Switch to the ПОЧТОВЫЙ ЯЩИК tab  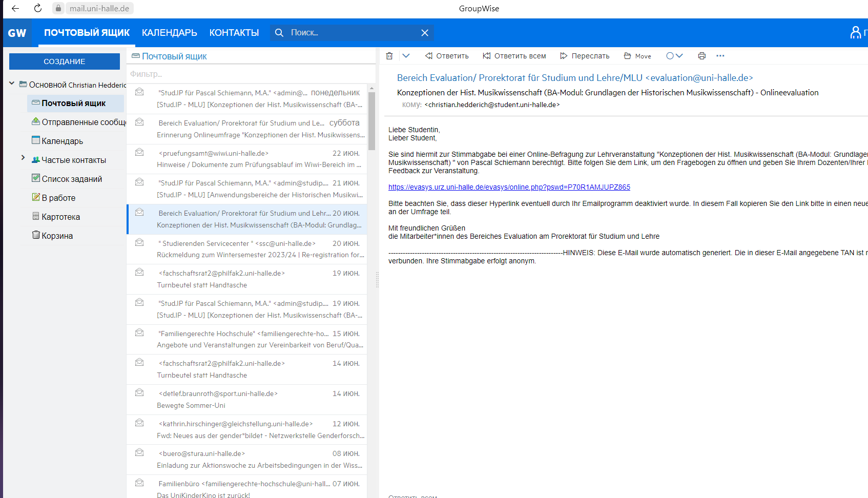(87, 33)
